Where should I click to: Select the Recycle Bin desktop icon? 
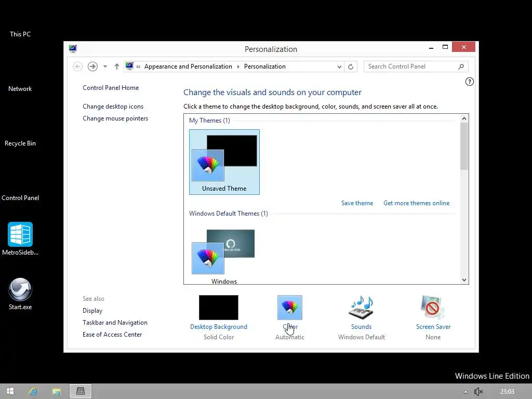click(20, 143)
